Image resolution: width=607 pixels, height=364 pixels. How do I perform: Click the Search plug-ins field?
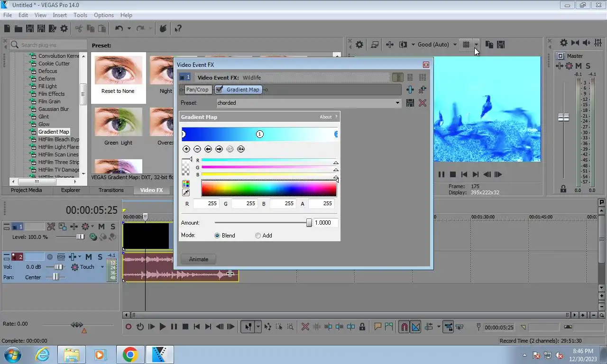[x=48, y=45]
